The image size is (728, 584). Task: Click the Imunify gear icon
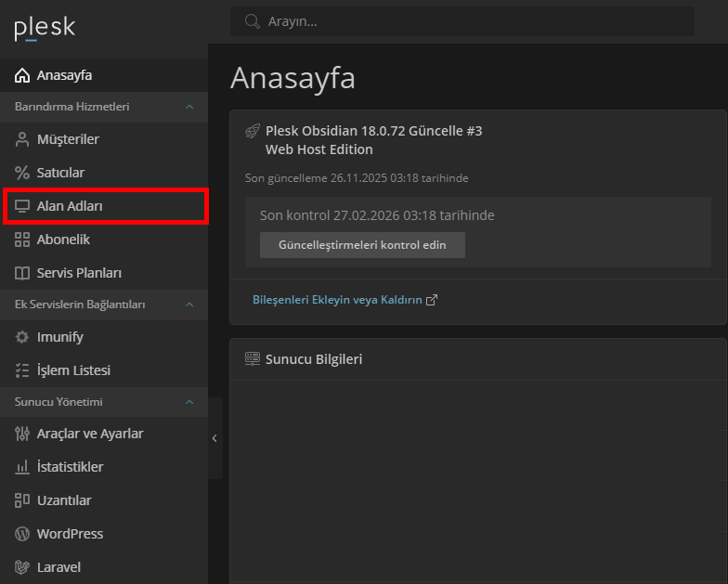pos(22,337)
